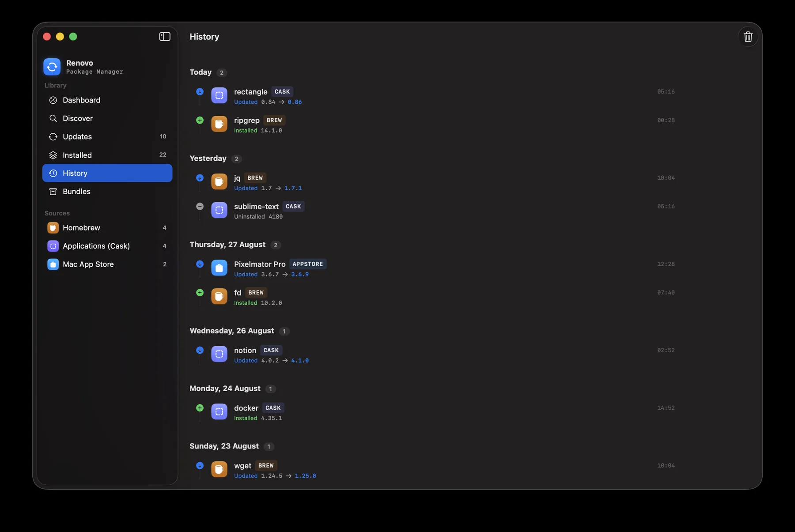Click the Wednesday, 26 August header

tap(232, 331)
